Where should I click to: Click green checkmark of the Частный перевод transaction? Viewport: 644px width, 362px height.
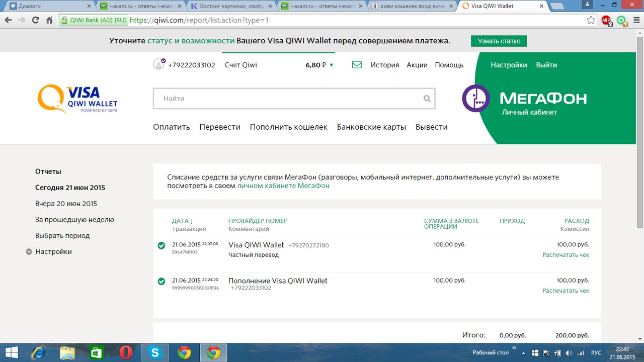(161, 245)
